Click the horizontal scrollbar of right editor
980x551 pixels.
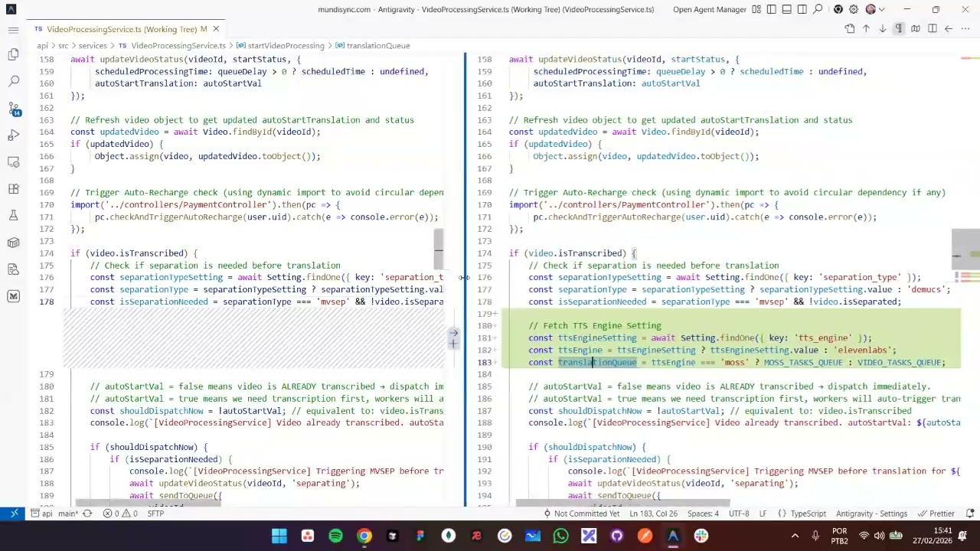click(622, 504)
